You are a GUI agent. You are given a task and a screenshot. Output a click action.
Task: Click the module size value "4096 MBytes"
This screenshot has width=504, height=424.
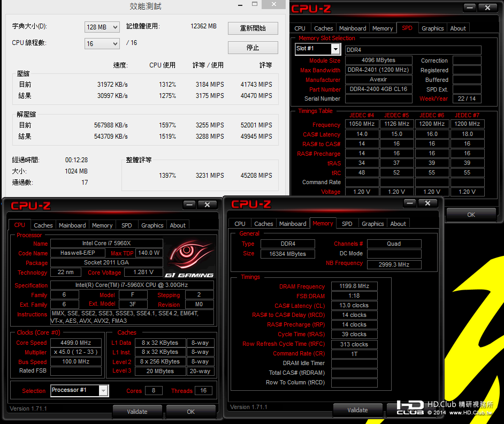[x=379, y=60]
